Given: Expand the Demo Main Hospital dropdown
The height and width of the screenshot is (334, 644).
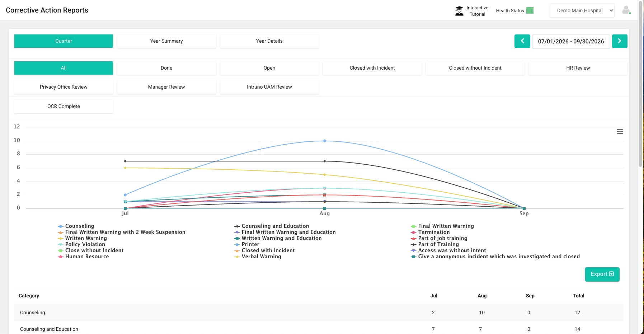Looking at the screenshot, I should (582, 10).
